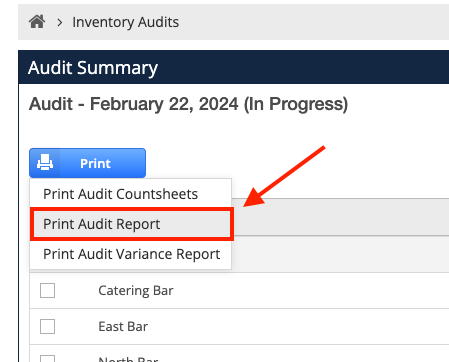The image size is (449, 362).
Task: Tick the East Bar checkbox
Action: coord(47,326)
